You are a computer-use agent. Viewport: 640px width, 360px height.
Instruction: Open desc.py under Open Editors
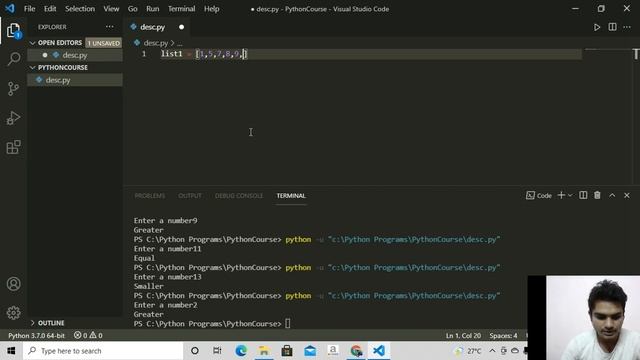[x=75, y=55]
